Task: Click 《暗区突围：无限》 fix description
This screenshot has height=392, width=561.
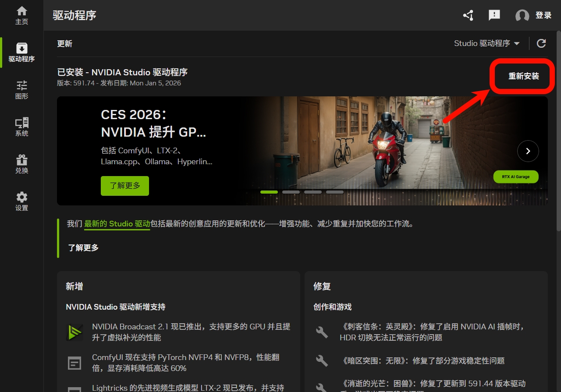Action: [422, 361]
